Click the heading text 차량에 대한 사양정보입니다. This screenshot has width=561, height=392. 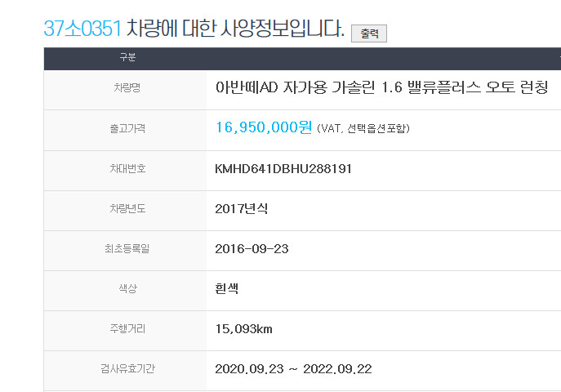[235, 29]
